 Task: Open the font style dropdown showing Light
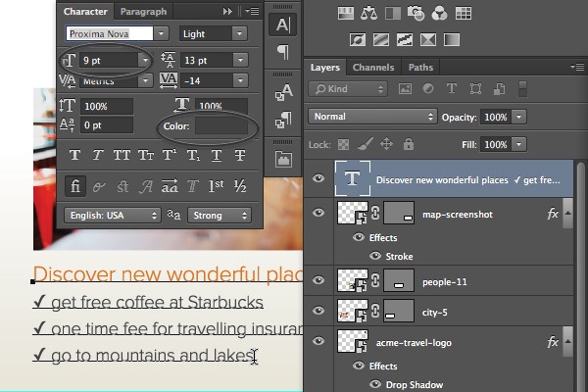coord(213,33)
